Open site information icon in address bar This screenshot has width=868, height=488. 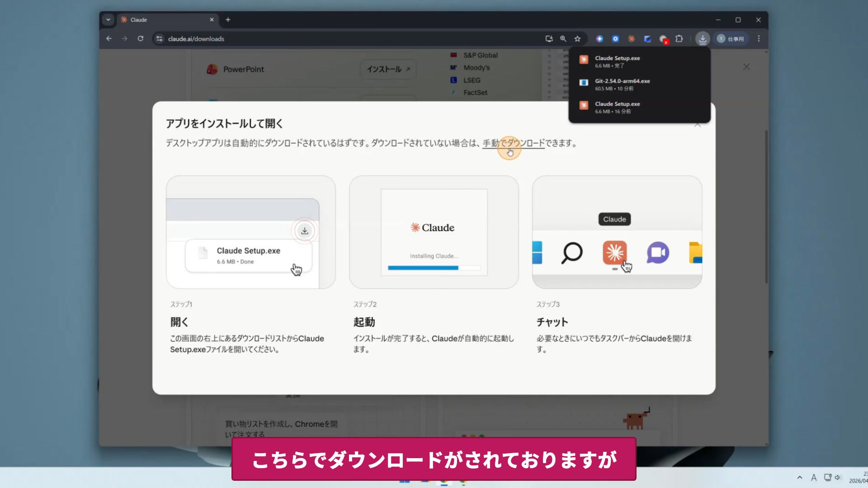click(159, 39)
